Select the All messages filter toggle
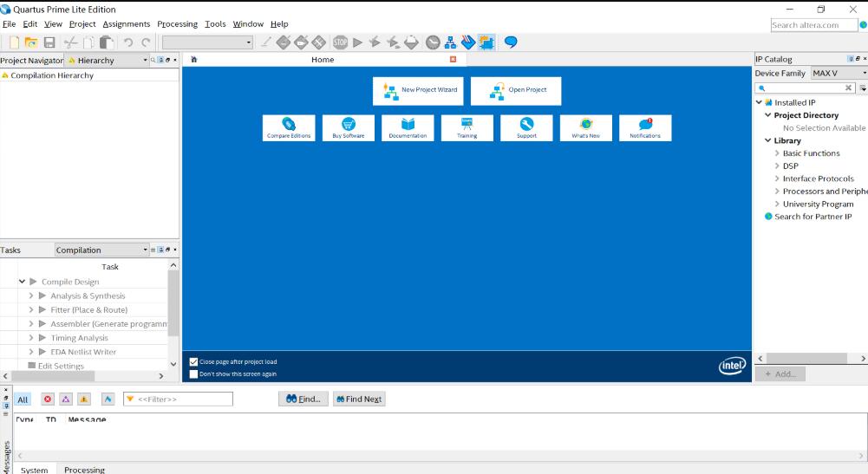Image resolution: width=868 pixels, height=474 pixels. (x=23, y=399)
